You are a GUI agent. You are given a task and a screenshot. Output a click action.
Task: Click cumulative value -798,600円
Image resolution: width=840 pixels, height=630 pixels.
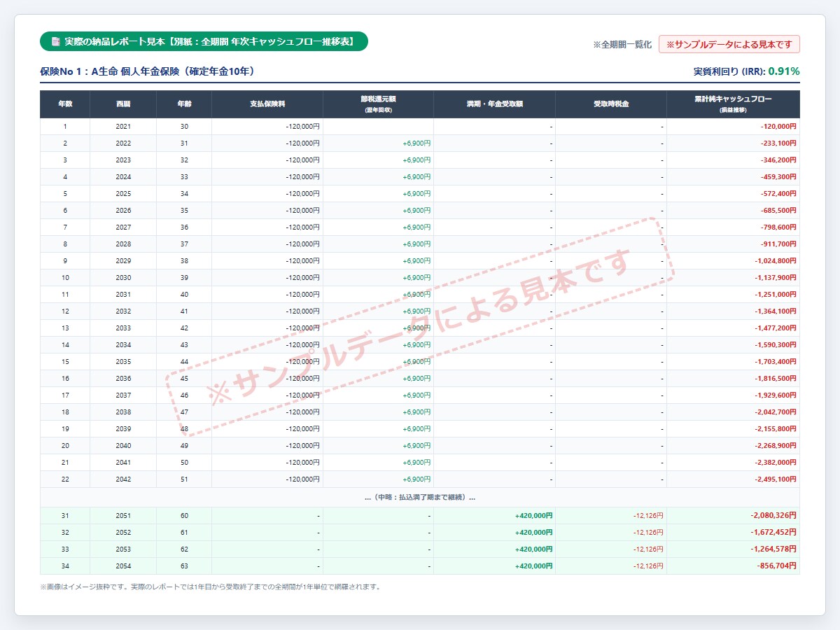click(x=778, y=227)
